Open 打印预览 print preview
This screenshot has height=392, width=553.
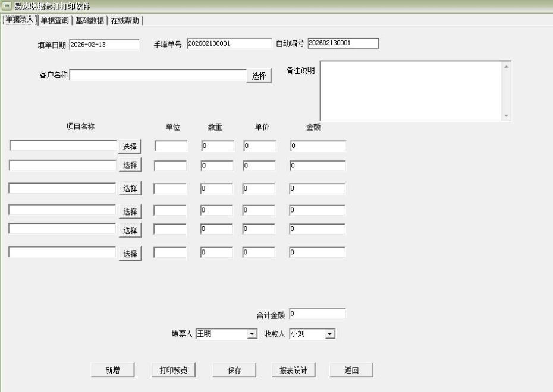tap(173, 370)
